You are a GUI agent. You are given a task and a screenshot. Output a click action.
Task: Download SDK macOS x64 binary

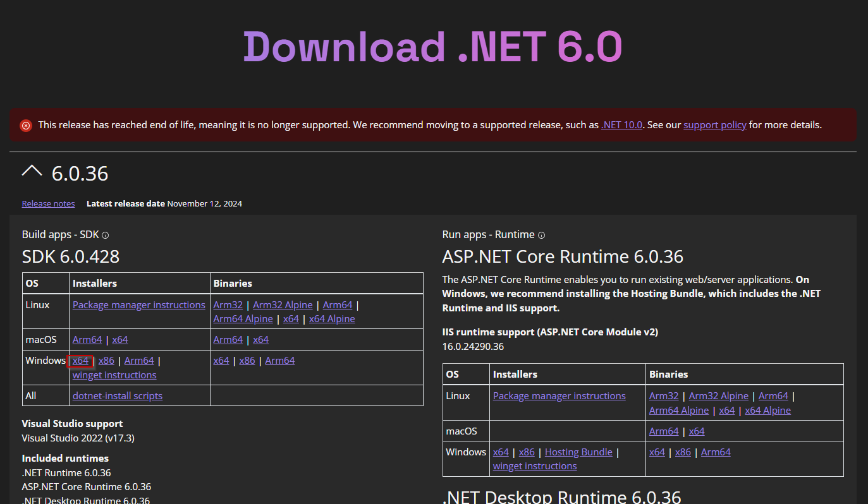pyautogui.click(x=261, y=340)
